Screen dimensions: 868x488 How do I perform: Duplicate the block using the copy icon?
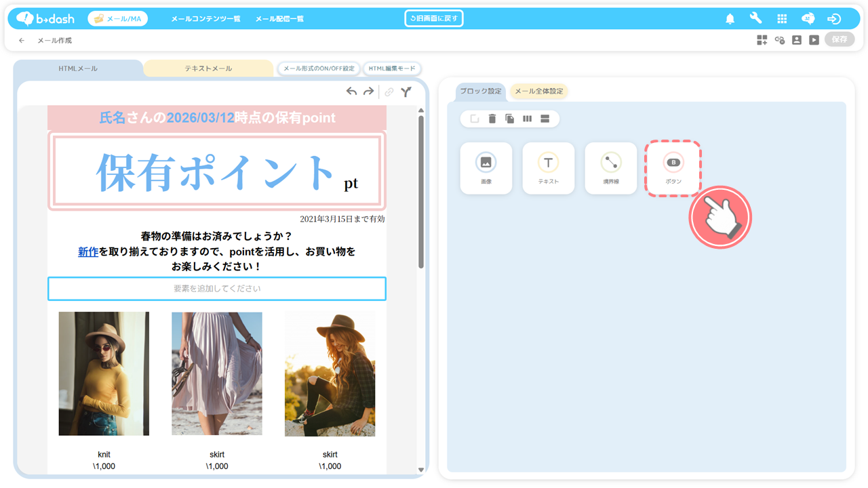coord(510,119)
